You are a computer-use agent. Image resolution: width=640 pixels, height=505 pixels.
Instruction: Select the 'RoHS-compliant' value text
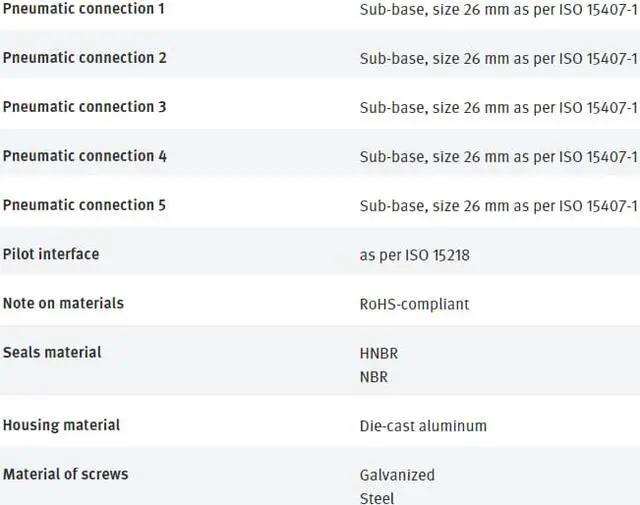414,304
